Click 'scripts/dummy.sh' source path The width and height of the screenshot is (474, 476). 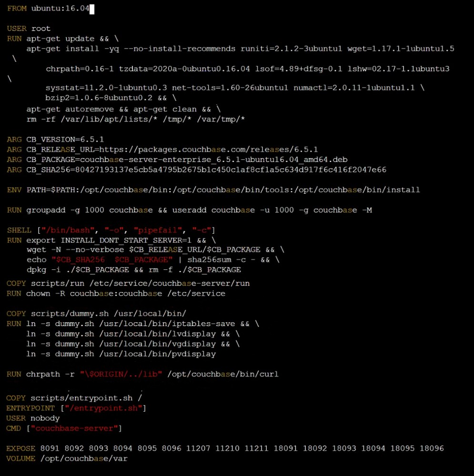tap(70, 314)
